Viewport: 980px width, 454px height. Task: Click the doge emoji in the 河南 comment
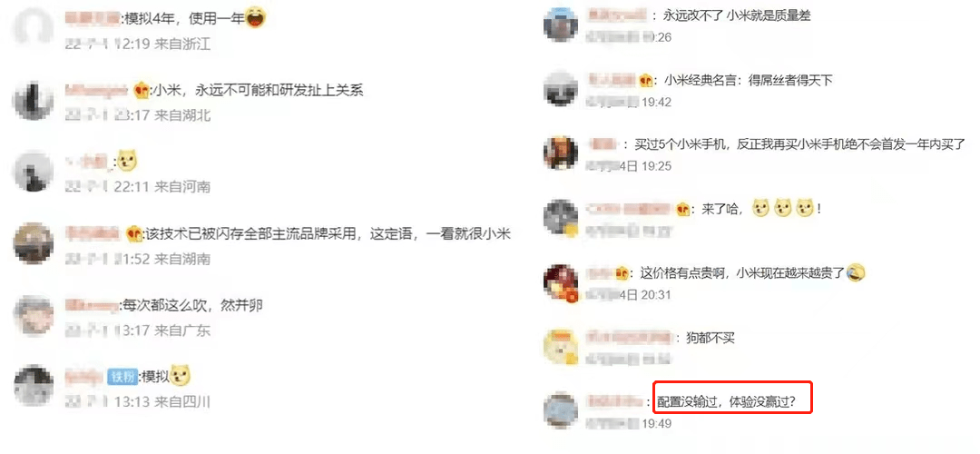pos(127,162)
